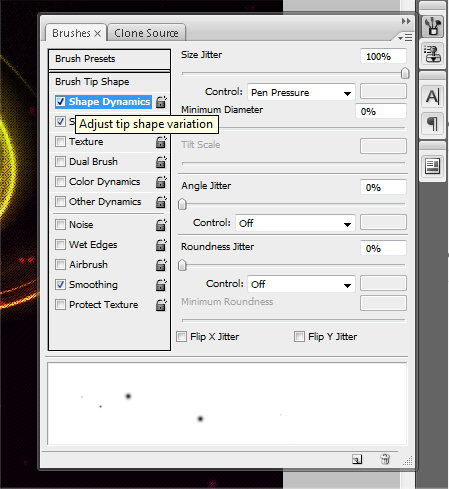Open the Character panel icon
Image resolution: width=449 pixels, height=489 pixels.
[432, 96]
